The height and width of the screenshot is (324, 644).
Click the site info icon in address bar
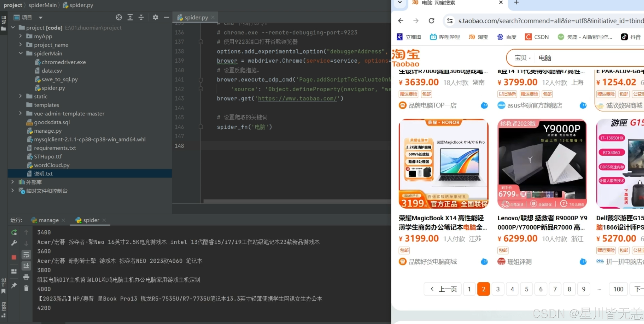coord(450,21)
